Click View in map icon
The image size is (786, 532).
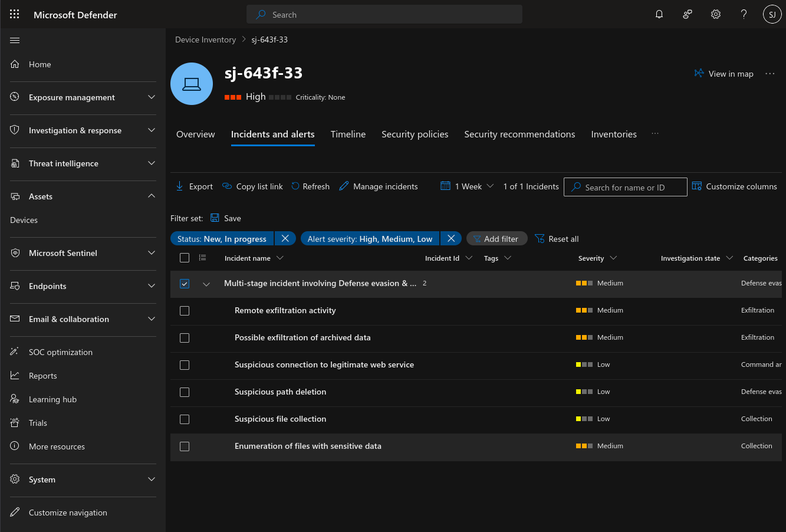tap(699, 74)
